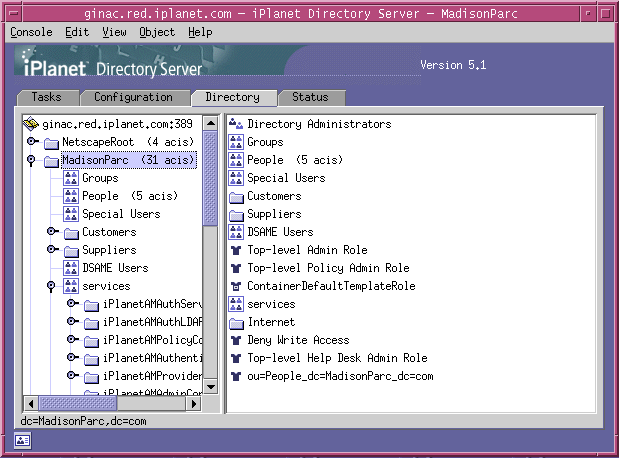Select 'Directory Administrators' entry text
This screenshot has width=619, height=458.
pyautogui.click(x=319, y=124)
